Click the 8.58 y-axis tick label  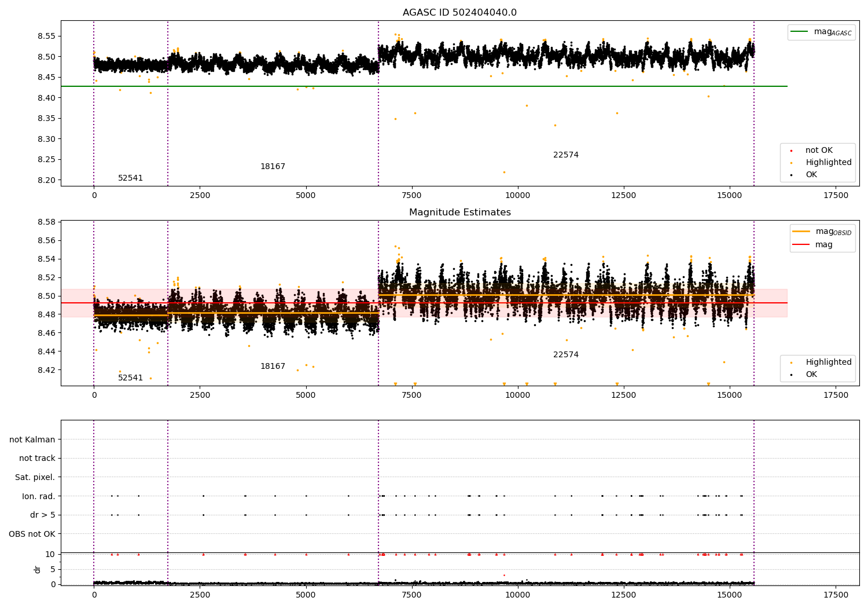coord(46,222)
